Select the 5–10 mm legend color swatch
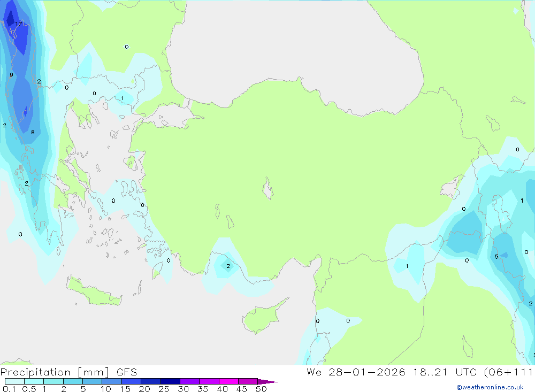 (x=92, y=381)
